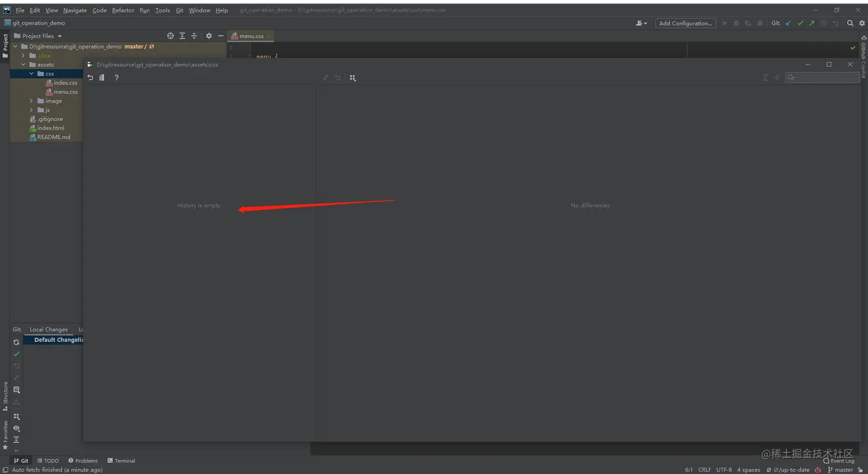
Task: Click the grouping icon above the differences pane
Action: click(352, 78)
